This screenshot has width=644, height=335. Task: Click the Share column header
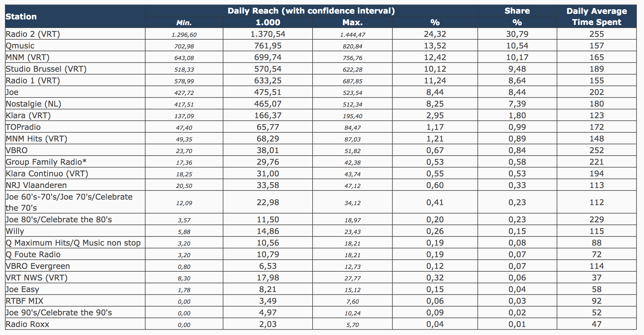(517, 11)
